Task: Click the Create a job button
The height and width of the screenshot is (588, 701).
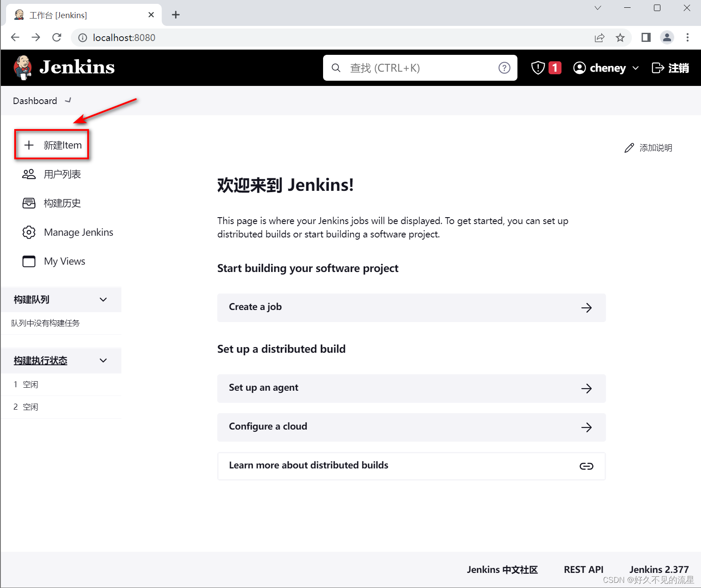Action: pyautogui.click(x=411, y=308)
